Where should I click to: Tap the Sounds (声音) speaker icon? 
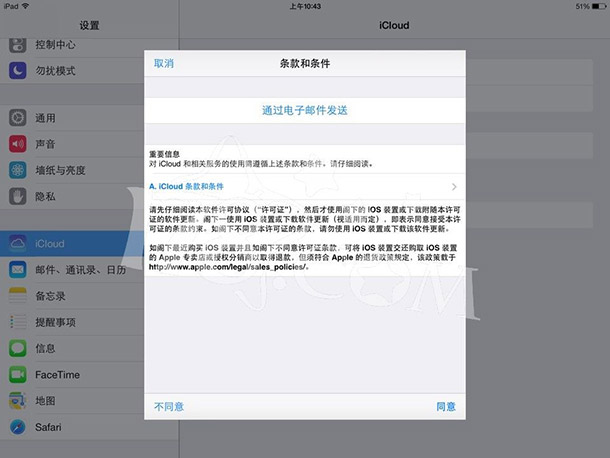(18, 144)
